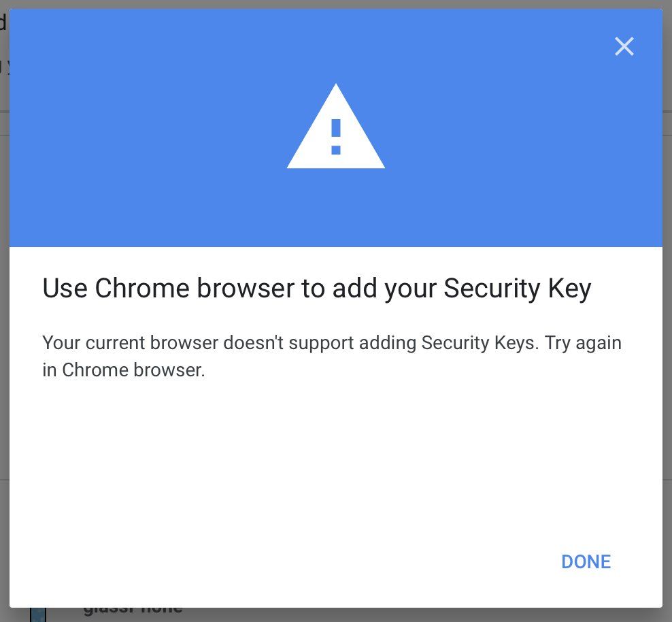The height and width of the screenshot is (622, 672).
Task: Click the dimmed page area left of dialog
Action: pos(4,306)
